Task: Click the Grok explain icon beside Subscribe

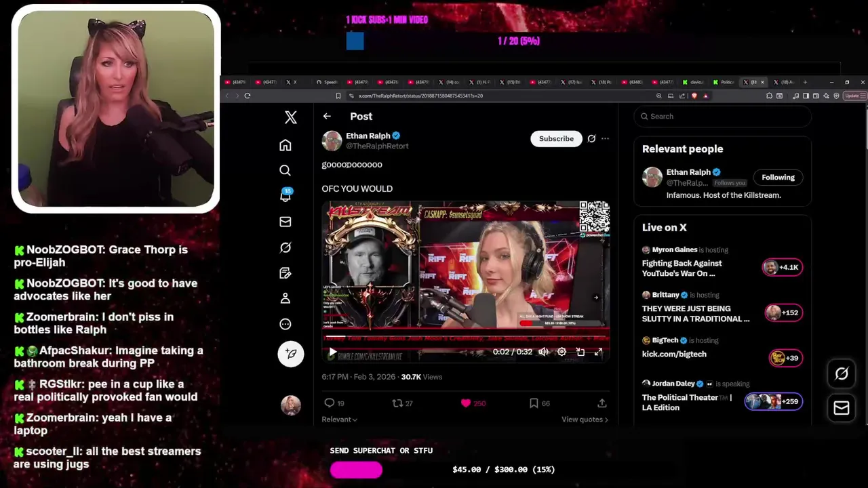Action: click(x=591, y=138)
